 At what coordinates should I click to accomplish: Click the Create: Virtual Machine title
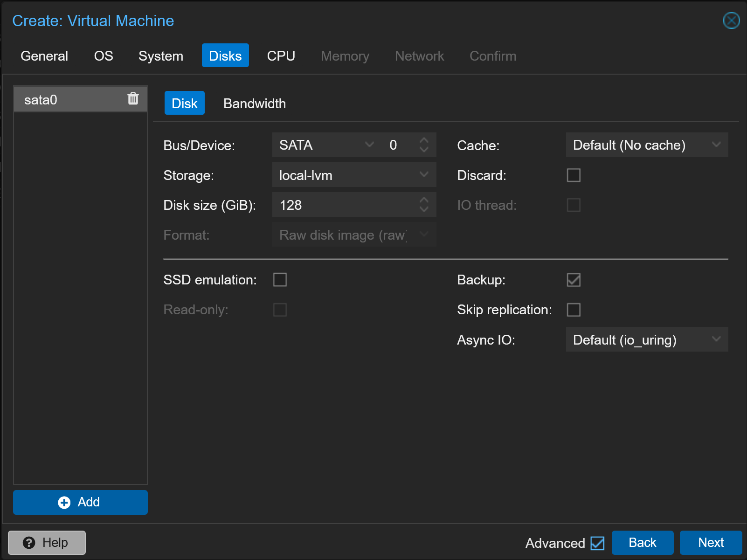(93, 21)
